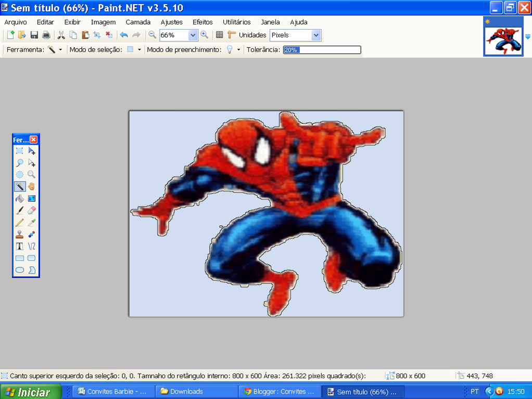
Task: Select the Clone Stamp tool
Action: pos(20,234)
